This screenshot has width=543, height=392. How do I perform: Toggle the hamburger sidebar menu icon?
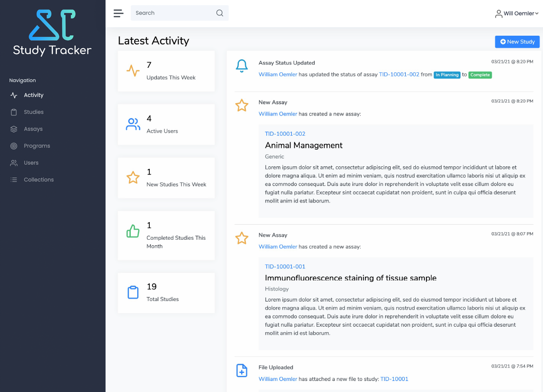[119, 13]
